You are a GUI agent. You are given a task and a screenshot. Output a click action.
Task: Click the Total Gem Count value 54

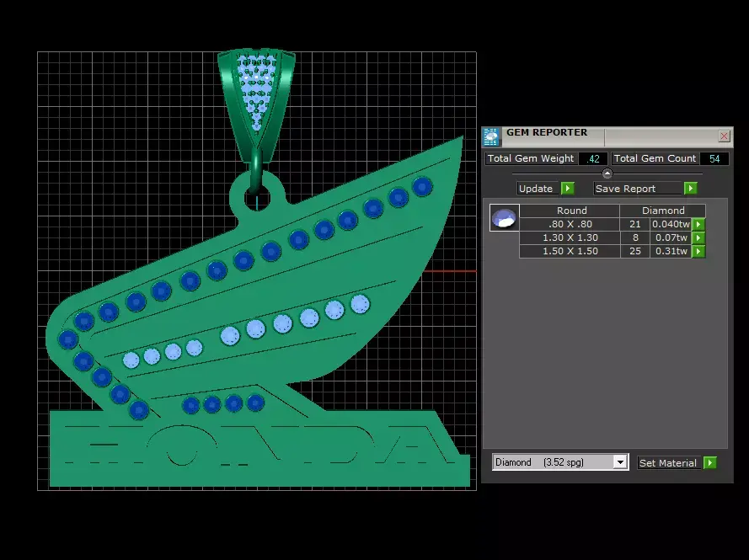coord(714,158)
